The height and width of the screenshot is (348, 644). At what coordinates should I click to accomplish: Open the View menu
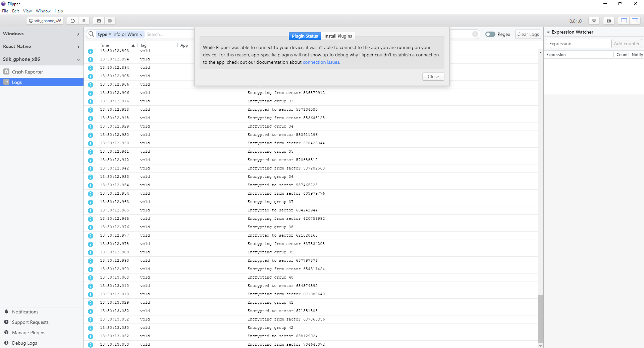27,11
